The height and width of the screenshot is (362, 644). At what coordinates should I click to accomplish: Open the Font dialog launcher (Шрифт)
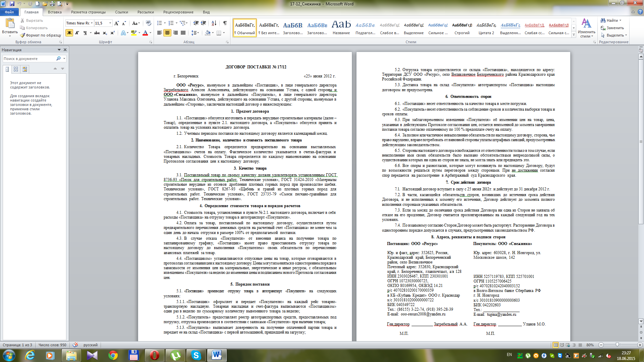coord(151,42)
